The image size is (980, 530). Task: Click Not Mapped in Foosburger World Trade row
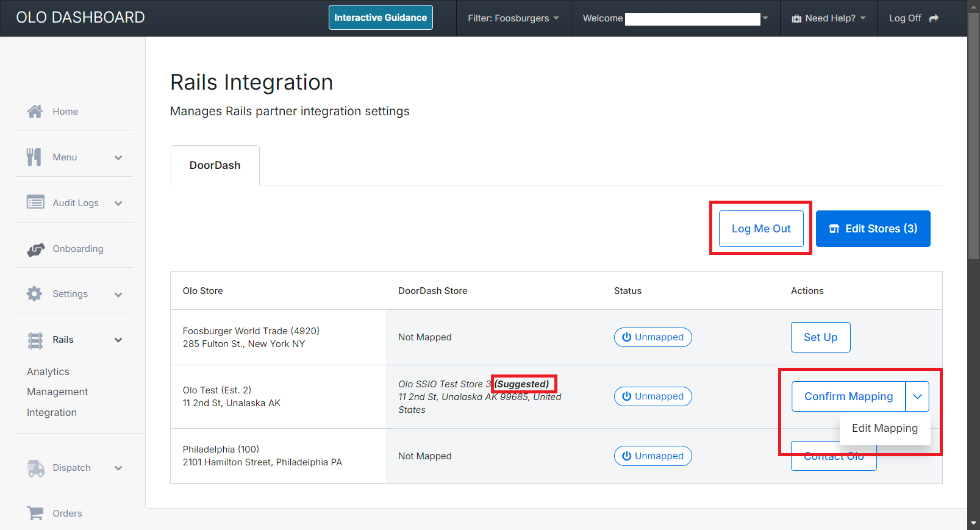pyautogui.click(x=425, y=337)
